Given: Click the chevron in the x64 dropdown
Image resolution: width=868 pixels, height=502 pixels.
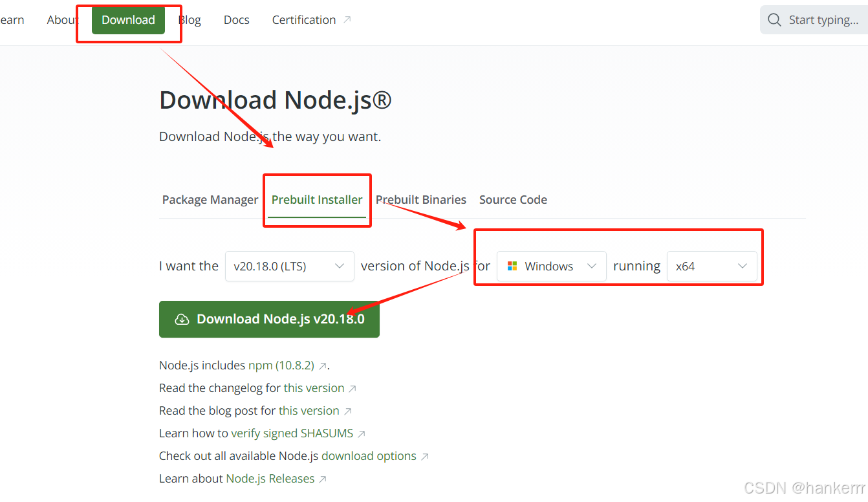Looking at the screenshot, I should (743, 266).
